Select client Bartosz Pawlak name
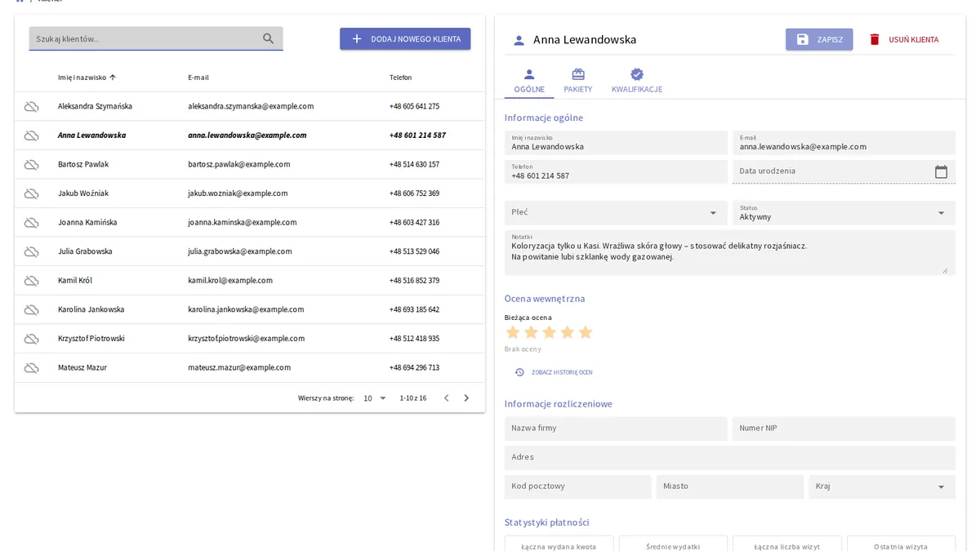The width and height of the screenshot is (980, 551). click(83, 164)
